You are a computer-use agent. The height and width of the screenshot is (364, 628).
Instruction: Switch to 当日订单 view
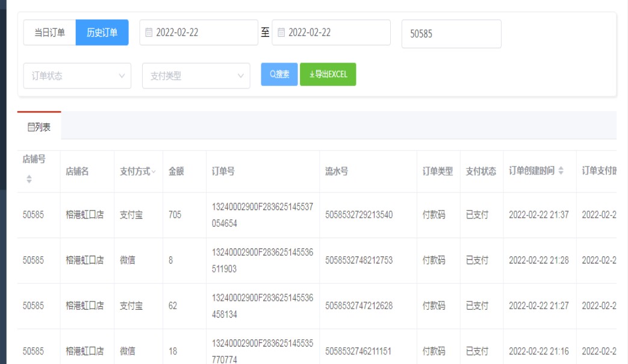click(49, 33)
